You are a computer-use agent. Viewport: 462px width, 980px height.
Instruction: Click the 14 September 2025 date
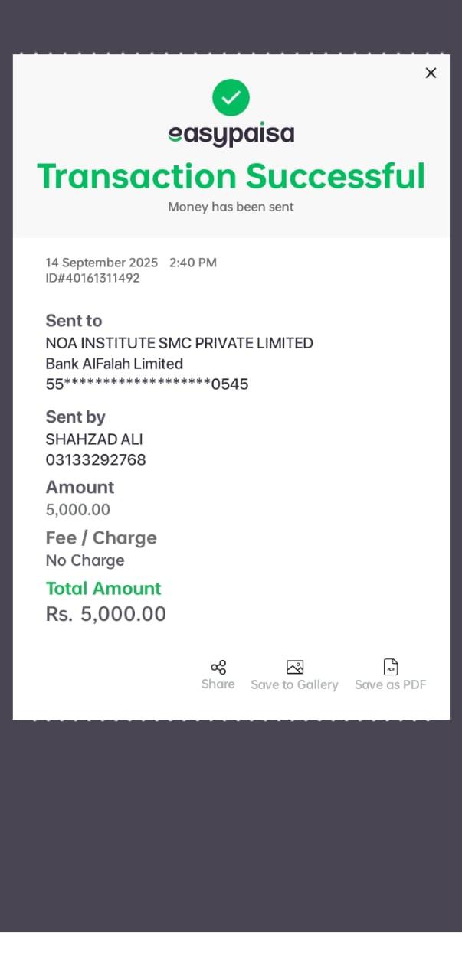pyautogui.click(x=102, y=263)
